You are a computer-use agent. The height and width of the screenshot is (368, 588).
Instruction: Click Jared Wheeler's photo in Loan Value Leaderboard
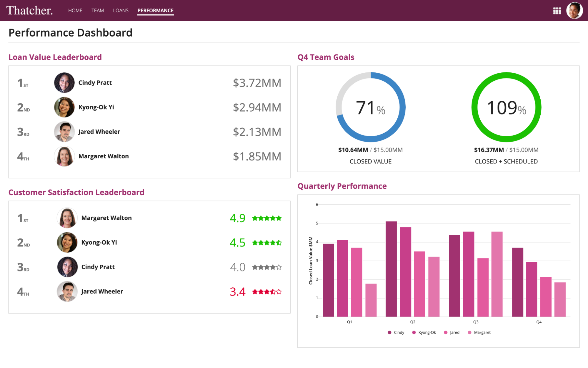pos(64,132)
